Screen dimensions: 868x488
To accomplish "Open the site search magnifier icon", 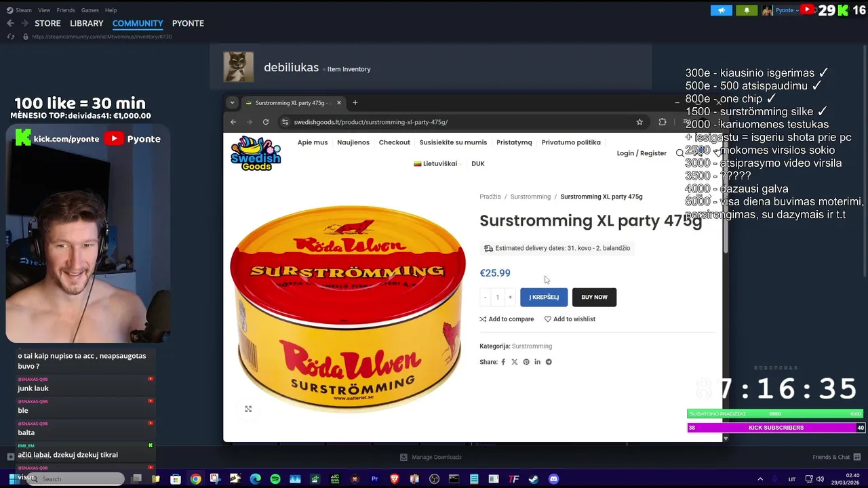I will (x=679, y=153).
